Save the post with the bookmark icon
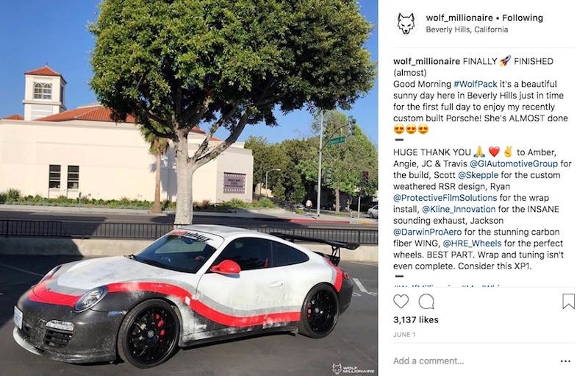This screenshot has width=588, height=376. 568,302
